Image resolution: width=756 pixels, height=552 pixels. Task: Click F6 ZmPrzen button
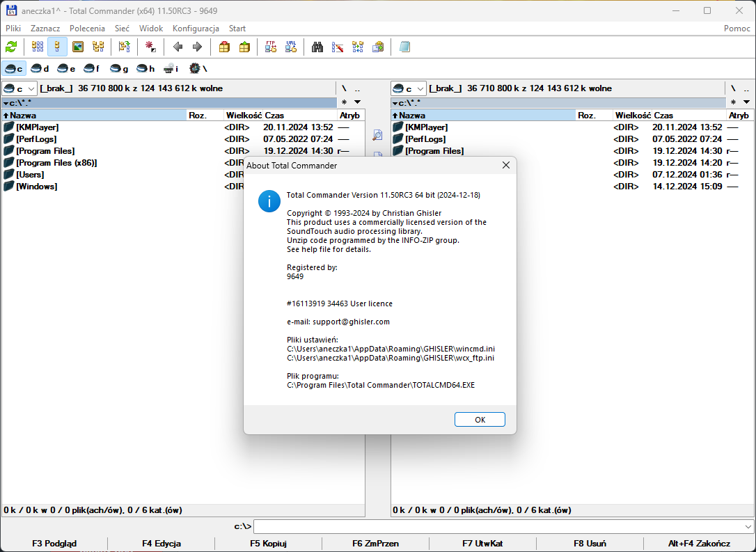tap(376, 544)
